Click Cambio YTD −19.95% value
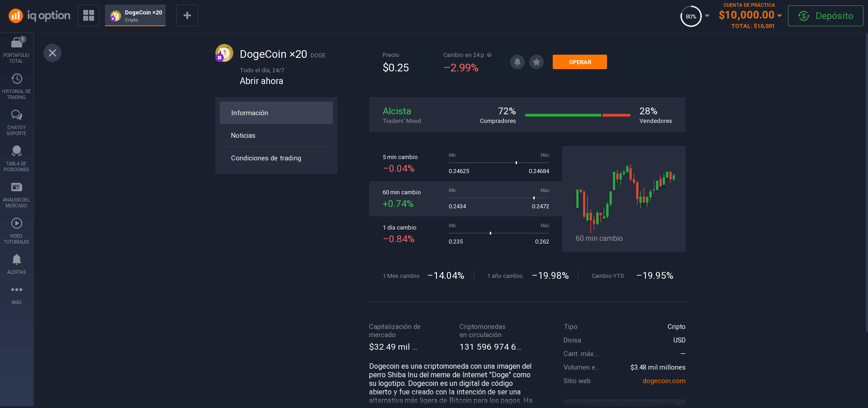Viewport: 868px width, 408px height. point(655,276)
